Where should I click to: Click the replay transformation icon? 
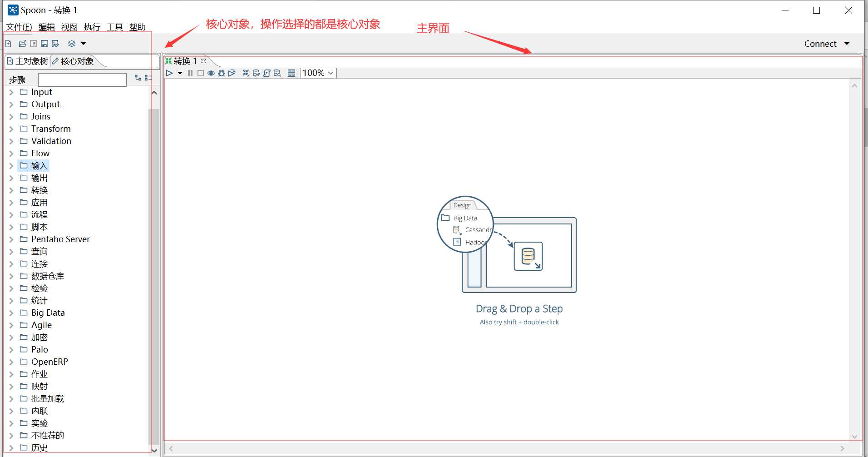232,73
